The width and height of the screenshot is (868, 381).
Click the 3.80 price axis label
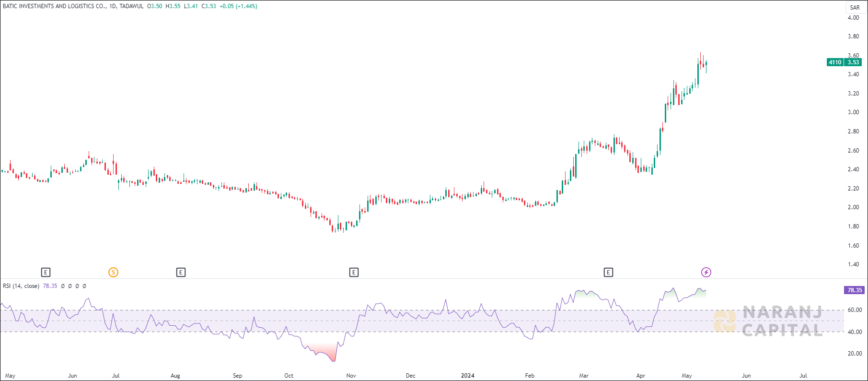click(853, 36)
